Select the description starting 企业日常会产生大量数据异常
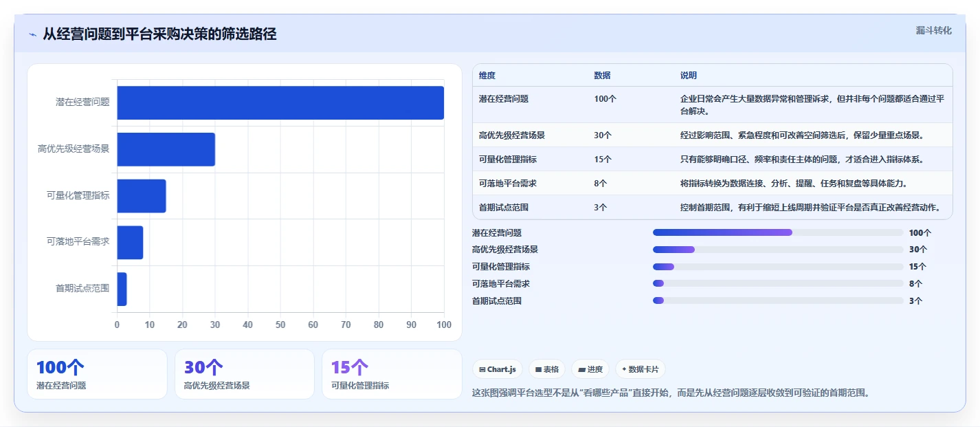 click(x=812, y=105)
